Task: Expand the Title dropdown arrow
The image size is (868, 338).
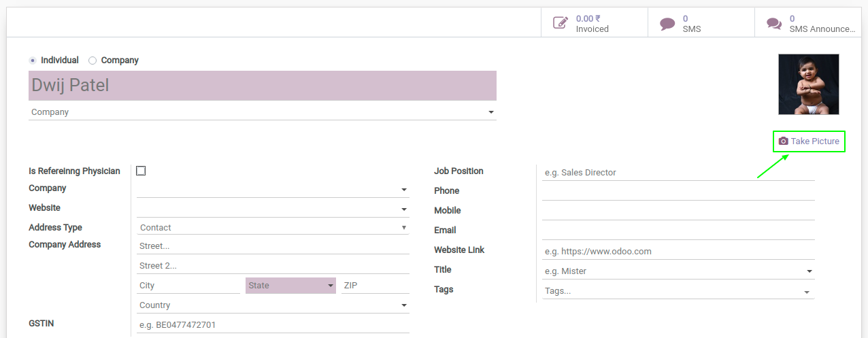Action: click(x=809, y=271)
